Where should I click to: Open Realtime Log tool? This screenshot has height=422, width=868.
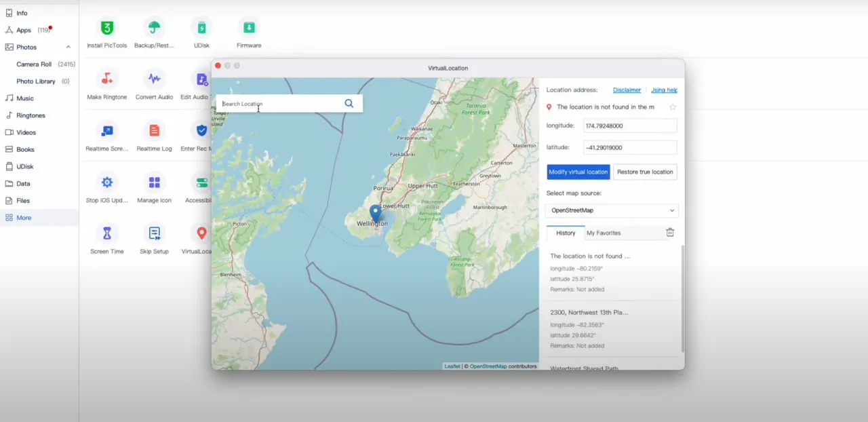point(154,131)
